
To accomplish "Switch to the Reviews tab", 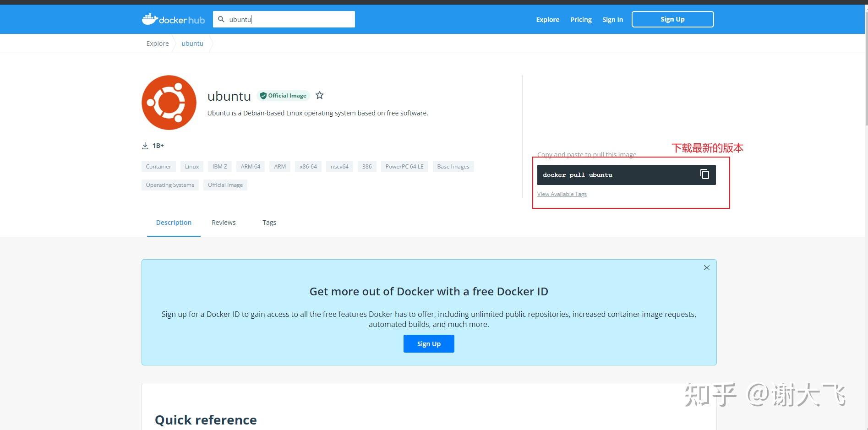I will [224, 223].
